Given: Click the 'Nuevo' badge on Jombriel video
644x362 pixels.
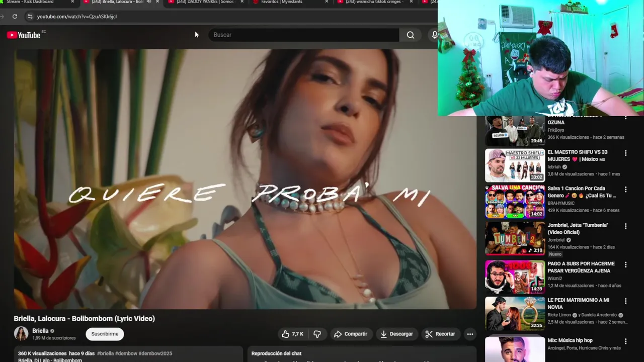Looking at the screenshot, I should coord(555,254).
